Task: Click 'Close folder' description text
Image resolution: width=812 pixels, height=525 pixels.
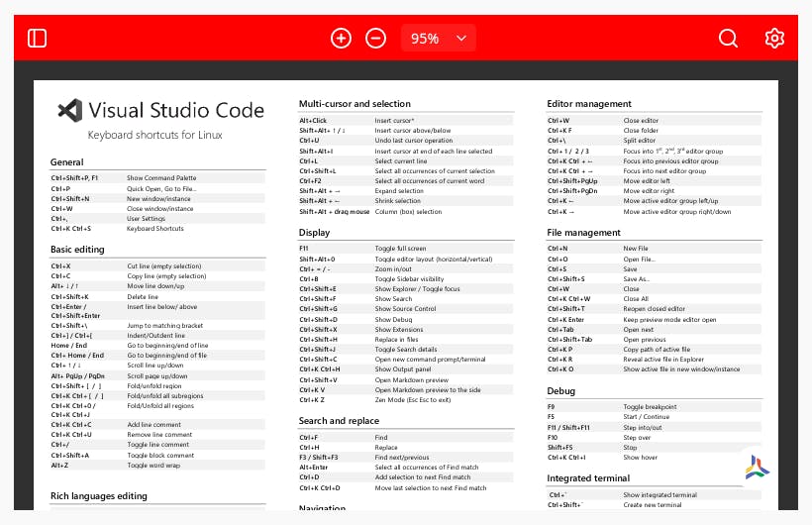Action: [641, 131]
